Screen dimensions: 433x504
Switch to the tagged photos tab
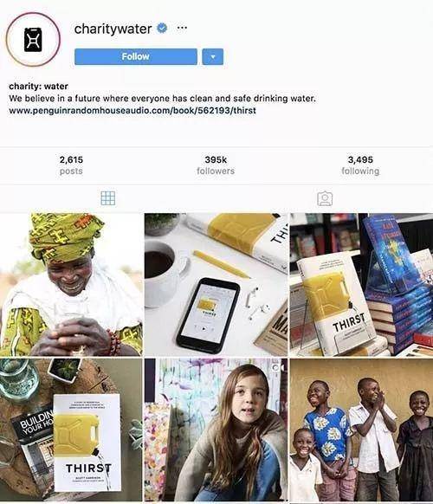click(325, 198)
